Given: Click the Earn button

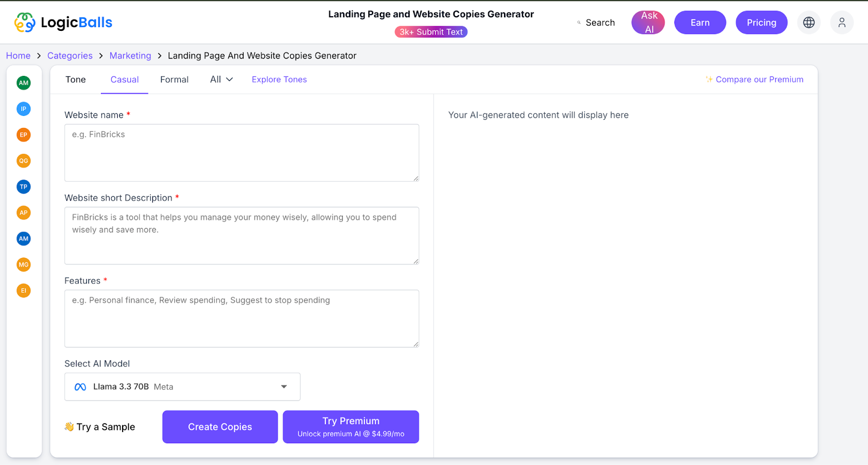Looking at the screenshot, I should (700, 23).
